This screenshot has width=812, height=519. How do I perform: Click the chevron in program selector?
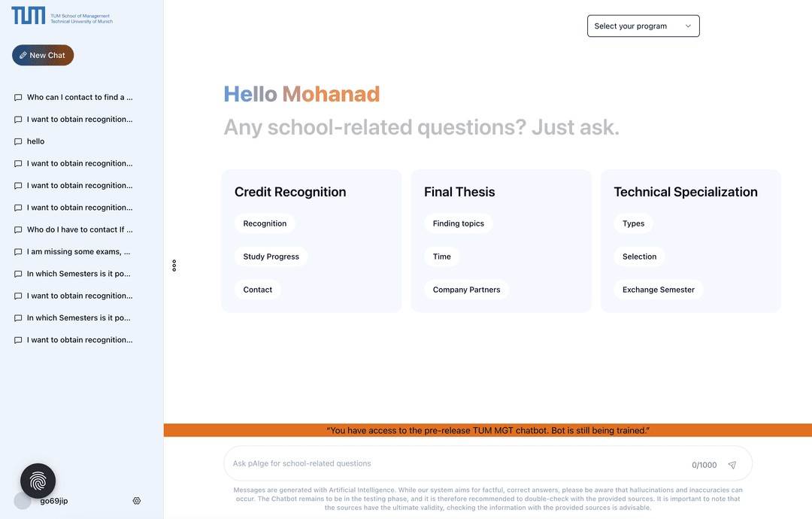[688, 26]
